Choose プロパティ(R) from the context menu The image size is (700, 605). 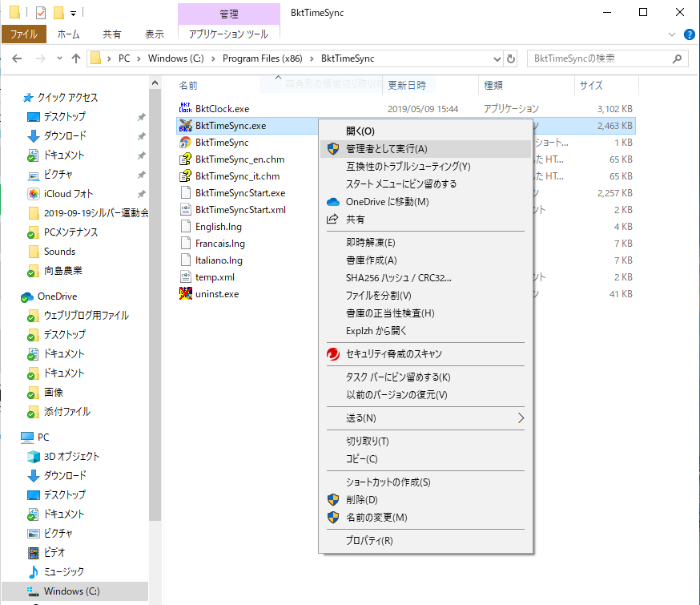pos(425,541)
